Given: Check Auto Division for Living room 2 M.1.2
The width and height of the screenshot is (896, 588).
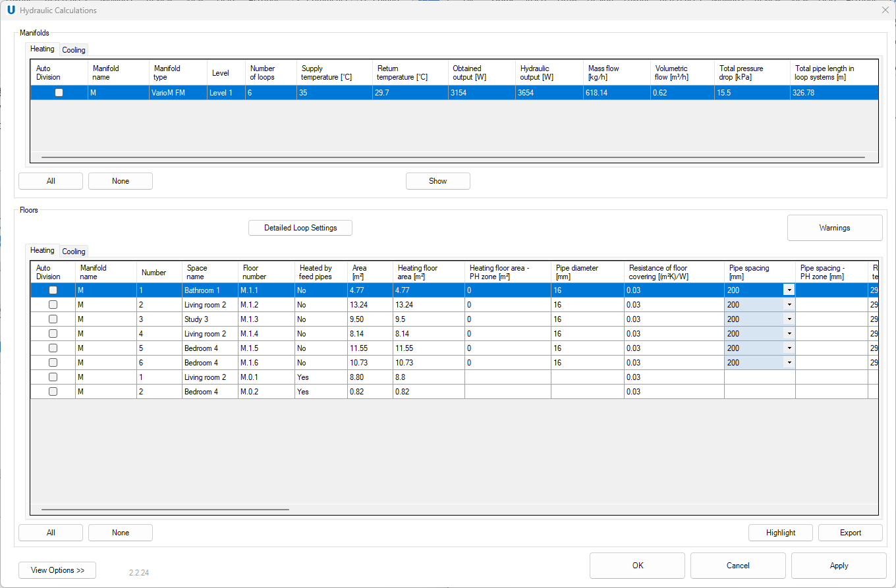Looking at the screenshot, I should [53, 305].
